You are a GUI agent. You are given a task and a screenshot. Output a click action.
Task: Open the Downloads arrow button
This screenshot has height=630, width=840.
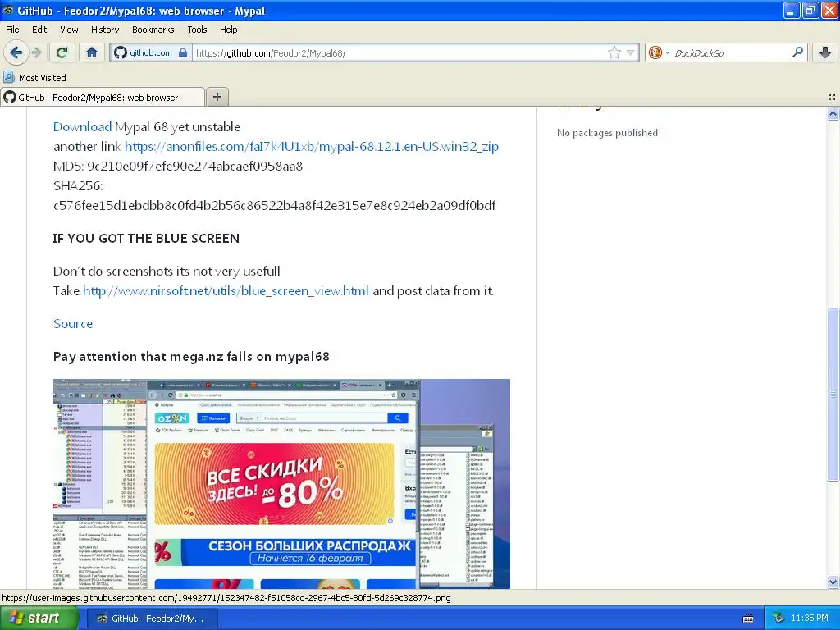825,52
